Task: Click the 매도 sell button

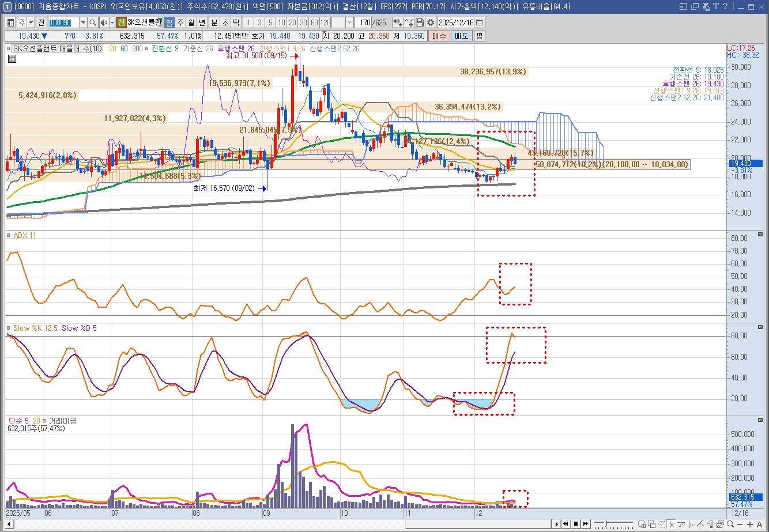Action: [x=462, y=36]
